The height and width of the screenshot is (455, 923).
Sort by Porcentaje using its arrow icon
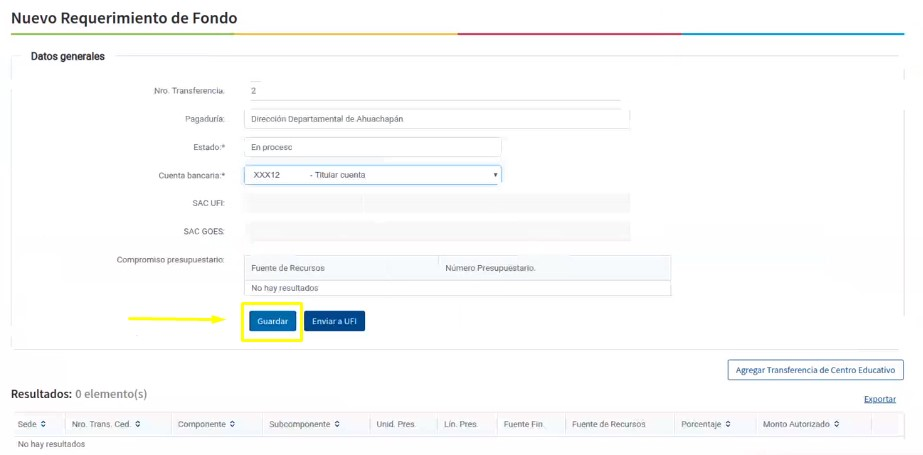click(x=727, y=424)
